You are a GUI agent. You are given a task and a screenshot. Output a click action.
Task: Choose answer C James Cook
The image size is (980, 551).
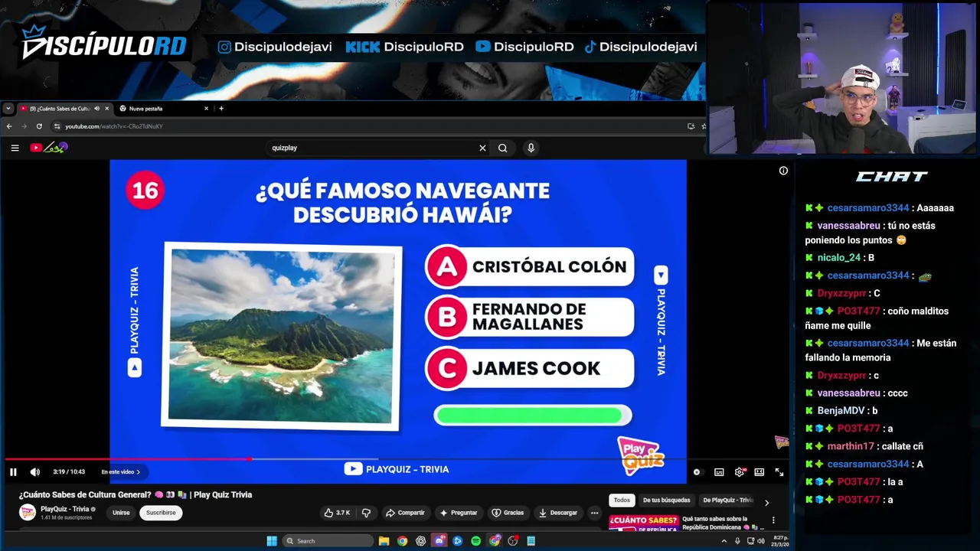530,368
